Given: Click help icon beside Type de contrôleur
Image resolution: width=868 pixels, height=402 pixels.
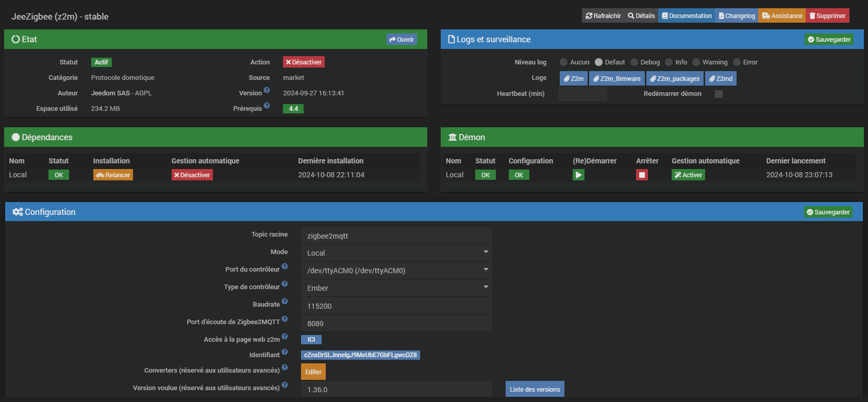Looking at the screenshot, I should pos(285,284).
